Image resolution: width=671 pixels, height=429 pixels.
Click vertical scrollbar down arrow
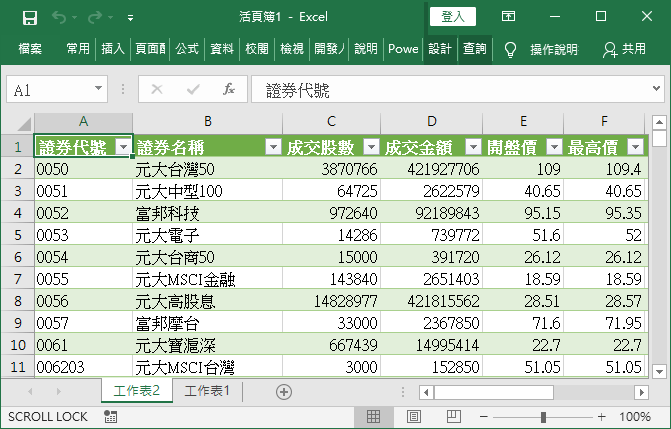pos(659,371)
